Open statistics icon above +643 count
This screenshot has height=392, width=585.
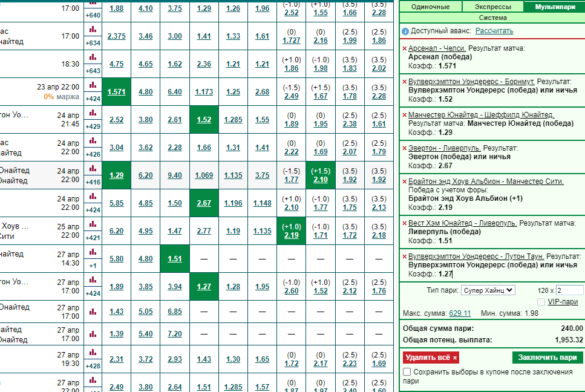(93, 57)
